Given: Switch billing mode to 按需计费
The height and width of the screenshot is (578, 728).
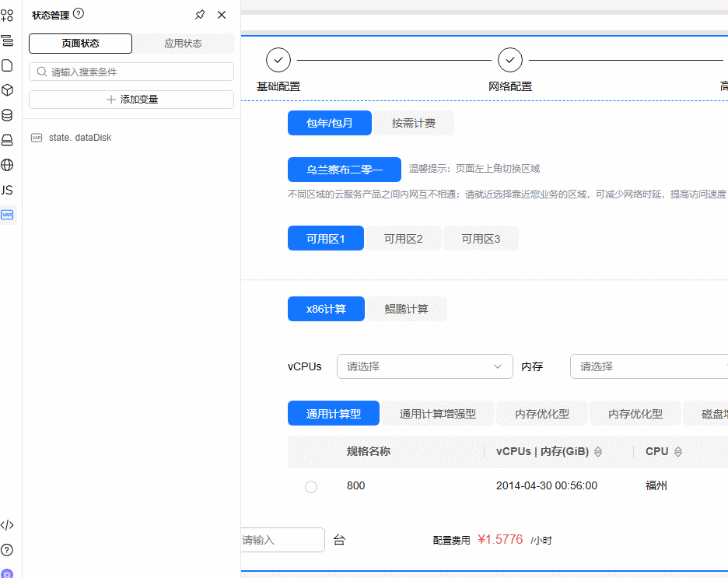Looking at the screenshot, I should pos(413,122).
